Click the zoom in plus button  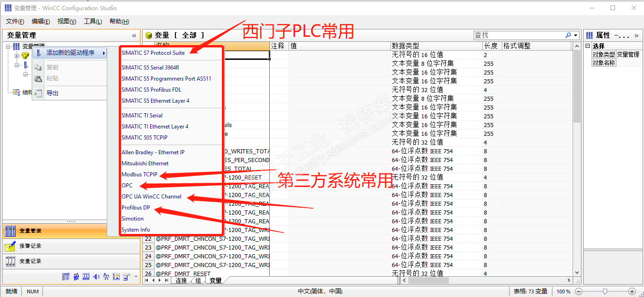point(632,291)
